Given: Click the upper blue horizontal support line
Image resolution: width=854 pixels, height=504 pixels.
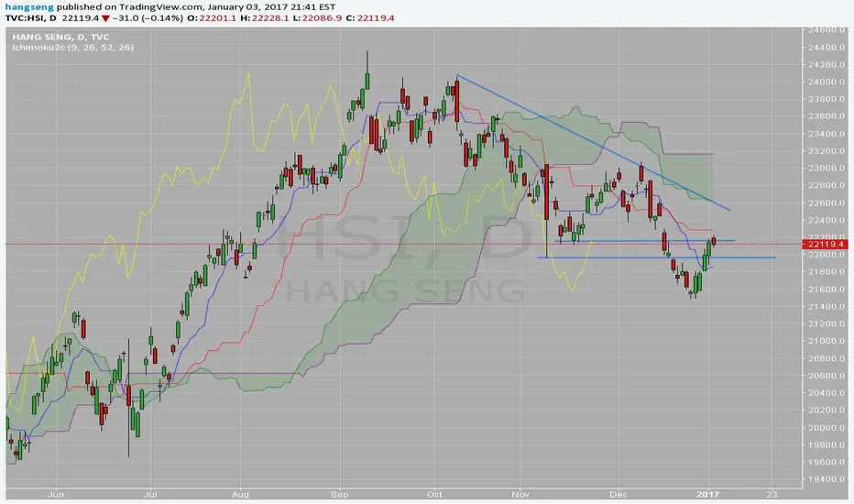Looking at the screenshot, I should pos(645,241).
